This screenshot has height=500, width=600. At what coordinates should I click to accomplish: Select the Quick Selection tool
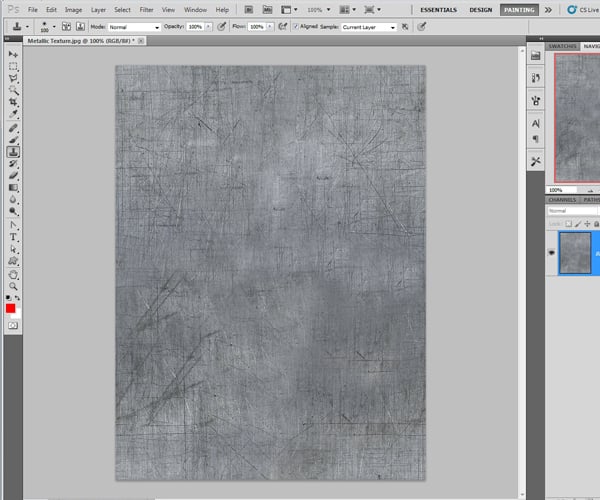(x=13, y=90)
